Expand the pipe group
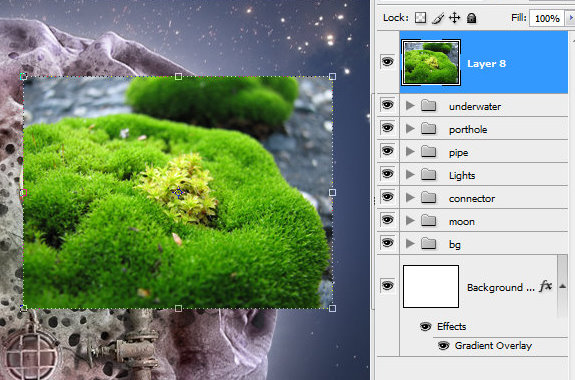 pyautogui.click(x=410, y=151)
